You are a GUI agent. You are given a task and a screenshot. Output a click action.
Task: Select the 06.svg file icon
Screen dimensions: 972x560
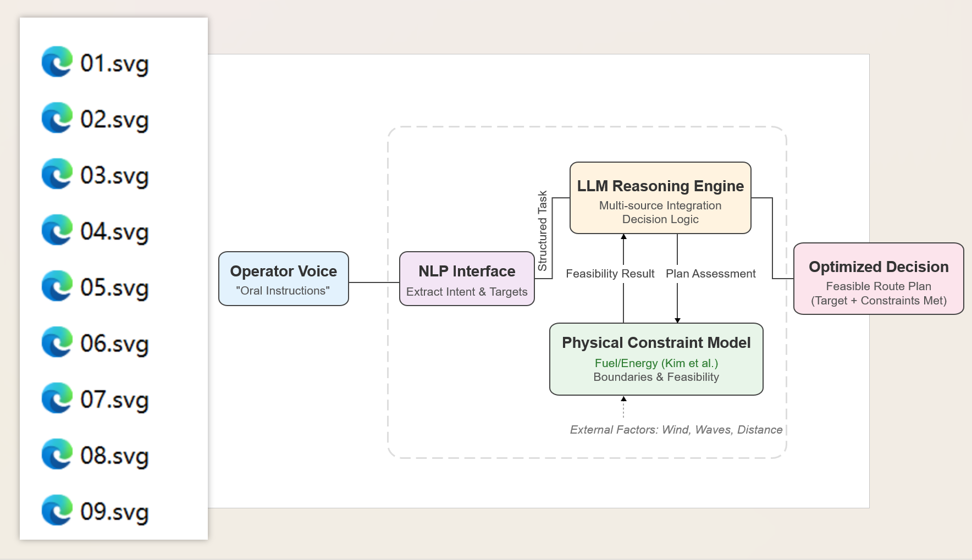(x=57, y=342)
